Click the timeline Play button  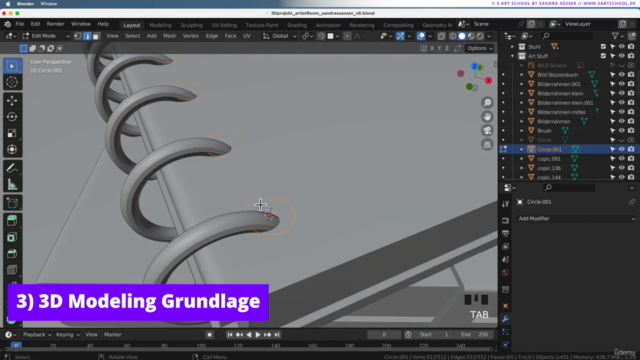(258, 335)
